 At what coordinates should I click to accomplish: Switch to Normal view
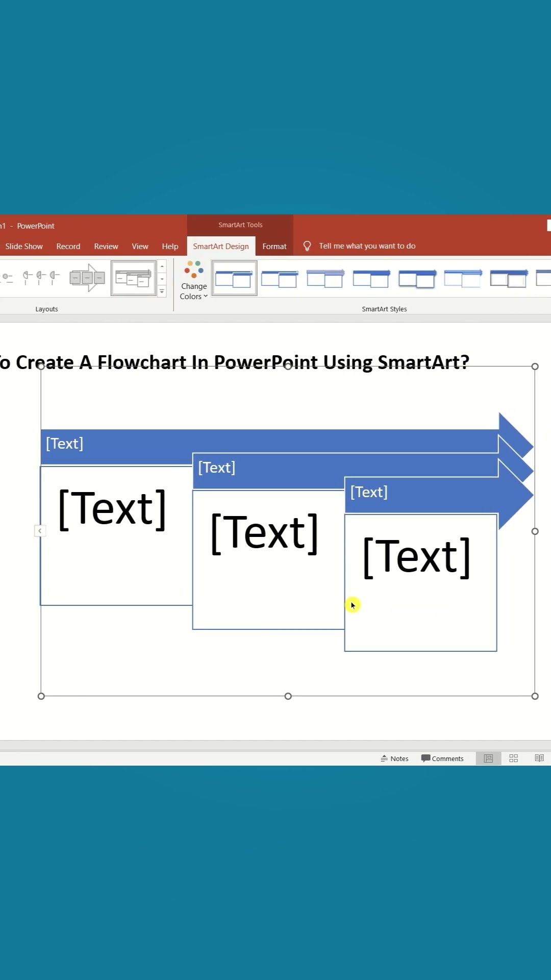(x=488, y=758)
